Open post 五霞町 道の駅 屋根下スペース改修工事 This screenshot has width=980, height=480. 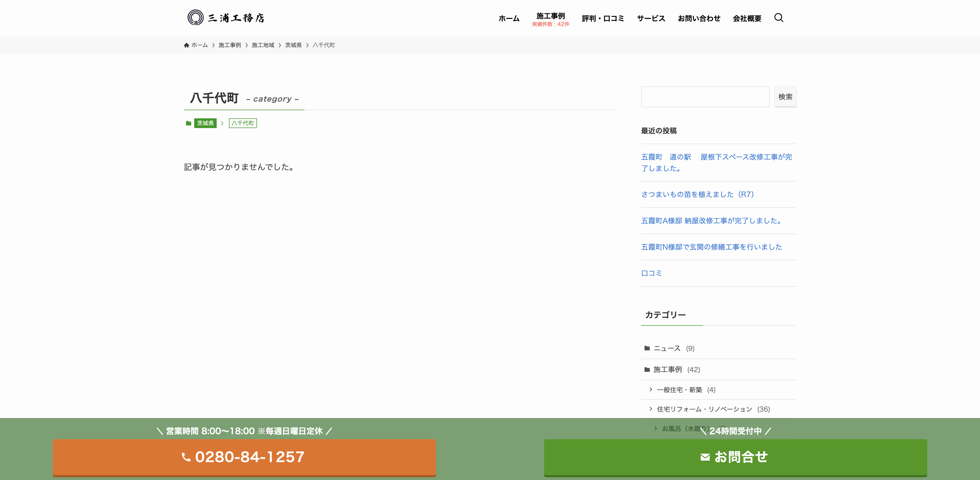[716, 162]
